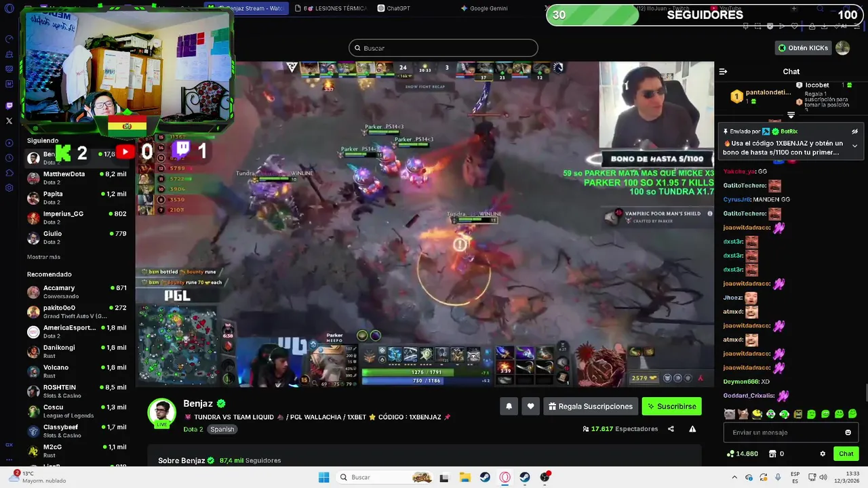Screen dimensions: 868x488
Task: Click username Deymon666 in chat
Action: (741, 382)
